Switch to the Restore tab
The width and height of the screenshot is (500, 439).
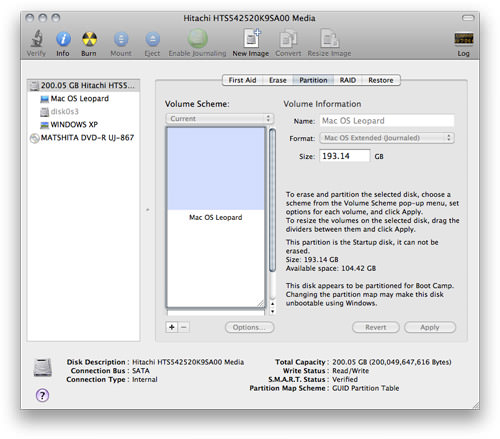pyautogui.click(x=381, y=80)
